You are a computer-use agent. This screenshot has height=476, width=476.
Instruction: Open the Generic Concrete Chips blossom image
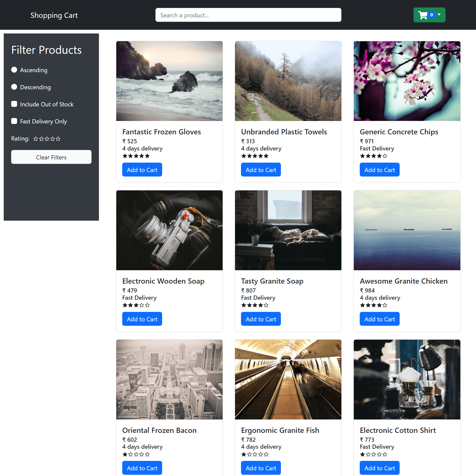coord(407,81)
